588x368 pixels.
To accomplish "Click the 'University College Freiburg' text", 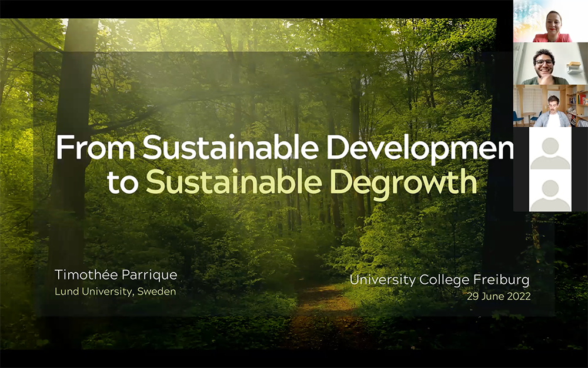I will 439,280.
